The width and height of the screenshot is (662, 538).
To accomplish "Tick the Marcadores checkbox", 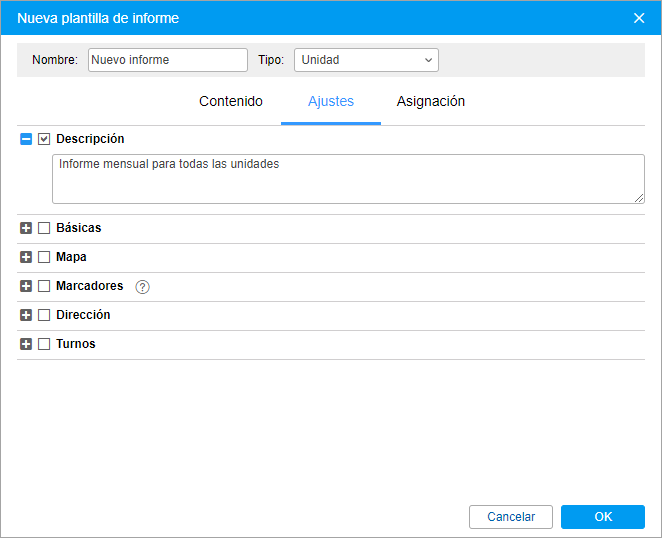I will click(x=44, y=286).
